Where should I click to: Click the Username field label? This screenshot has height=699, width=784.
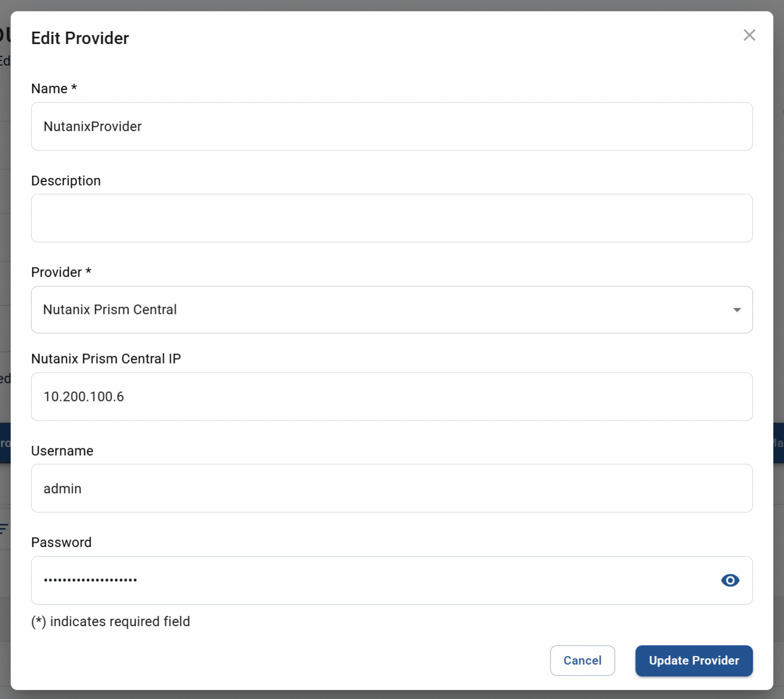pyautogui.click(x=62, y=451)
